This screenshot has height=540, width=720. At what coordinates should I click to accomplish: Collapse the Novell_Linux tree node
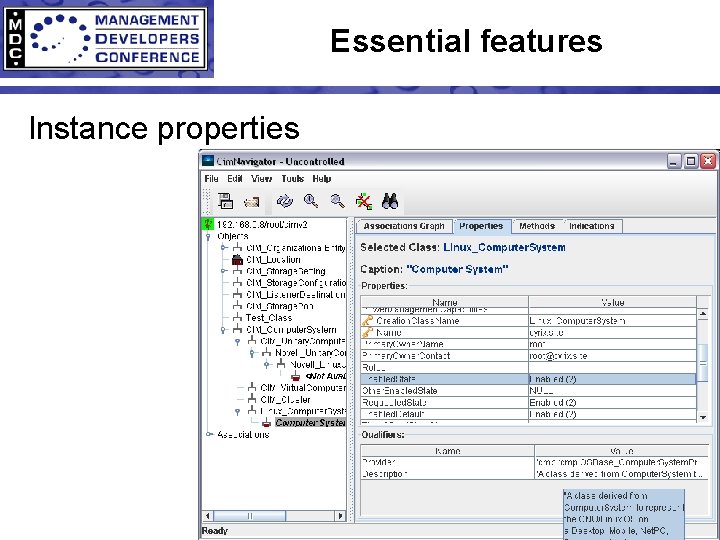267,365
